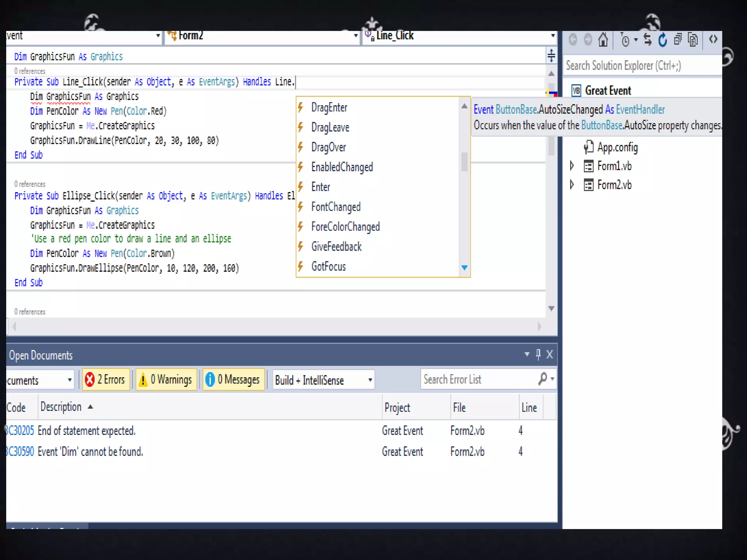Open the Line_Click member dropdown
This screenshot has height=560, width=747.
pyautogui.click(x=552, y=36)
